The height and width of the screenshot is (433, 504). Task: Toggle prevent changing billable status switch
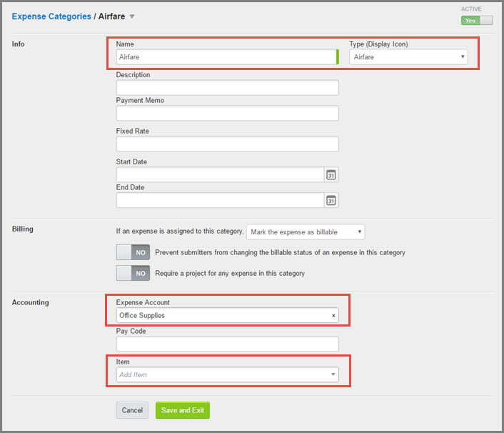[x=133, y=252]
